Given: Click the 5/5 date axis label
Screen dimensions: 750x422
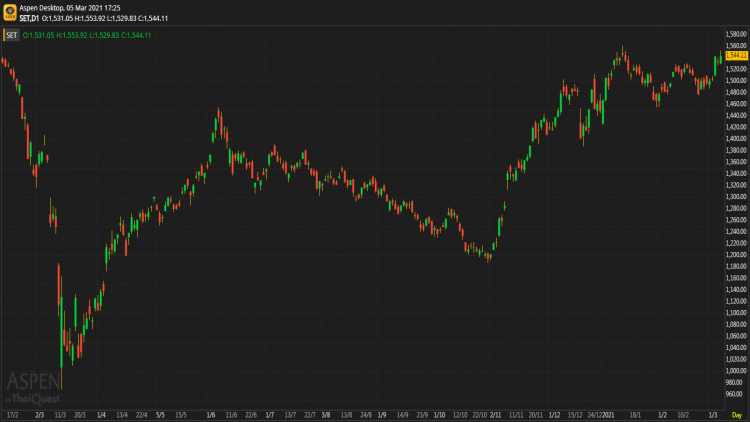Looking at the screenshot, I should pos(160,415).
